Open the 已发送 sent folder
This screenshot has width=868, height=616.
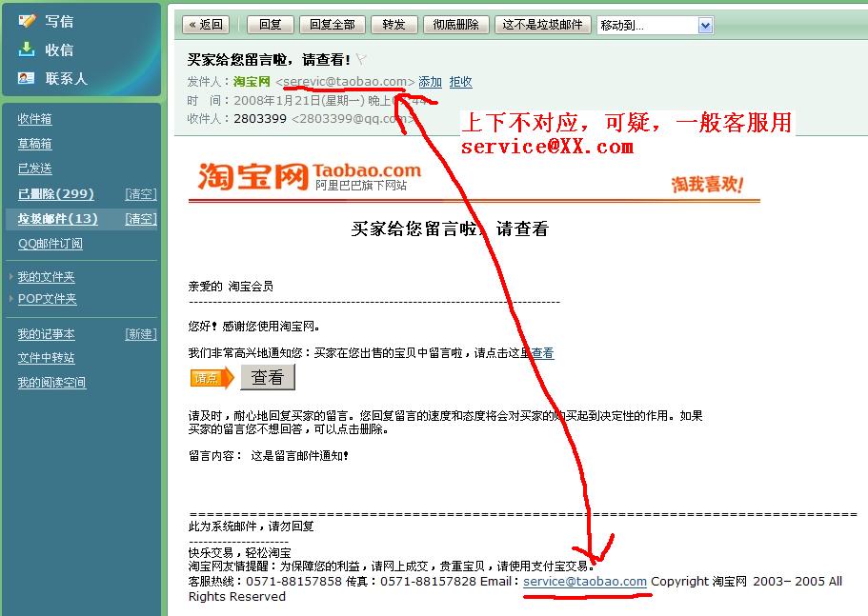click(35, 169)
